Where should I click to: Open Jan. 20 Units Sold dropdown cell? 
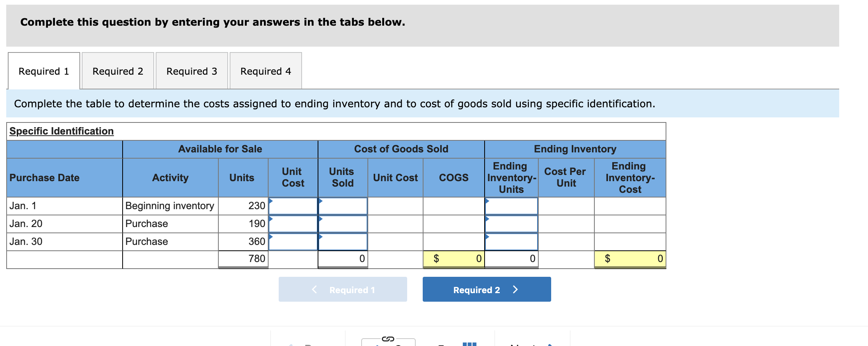pyautogui.click(x=343, y=224)
